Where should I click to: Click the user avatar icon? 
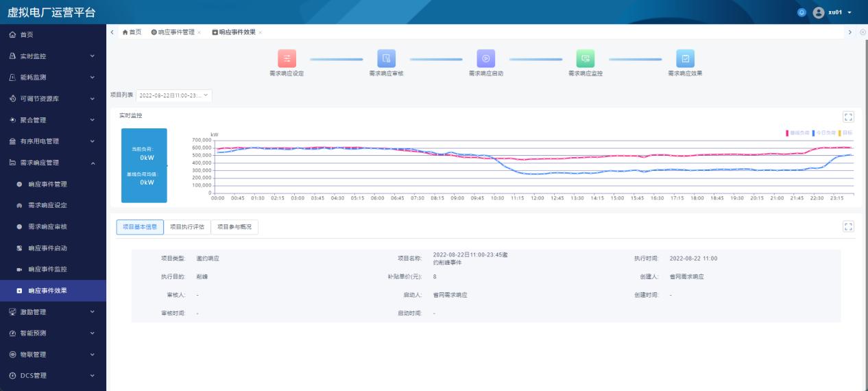(818, 12)
